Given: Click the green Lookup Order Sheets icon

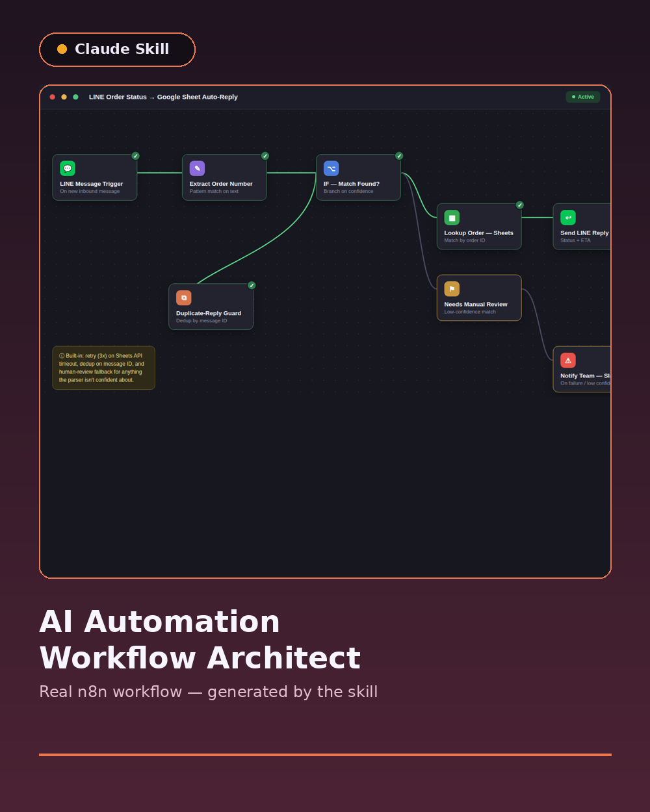Looking at the screenshot, I should [452, 218].
